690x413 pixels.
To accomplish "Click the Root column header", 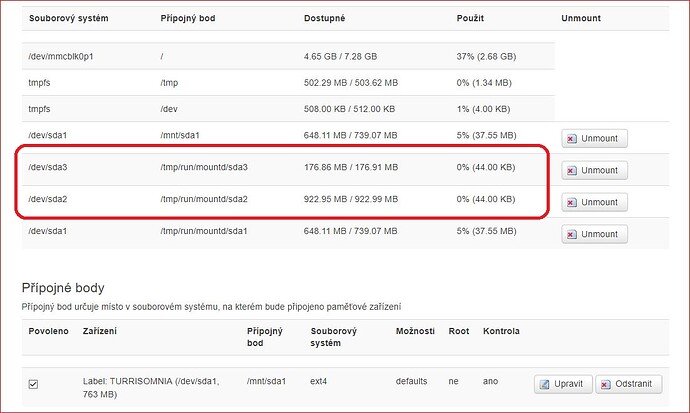I will coord(459,331).
